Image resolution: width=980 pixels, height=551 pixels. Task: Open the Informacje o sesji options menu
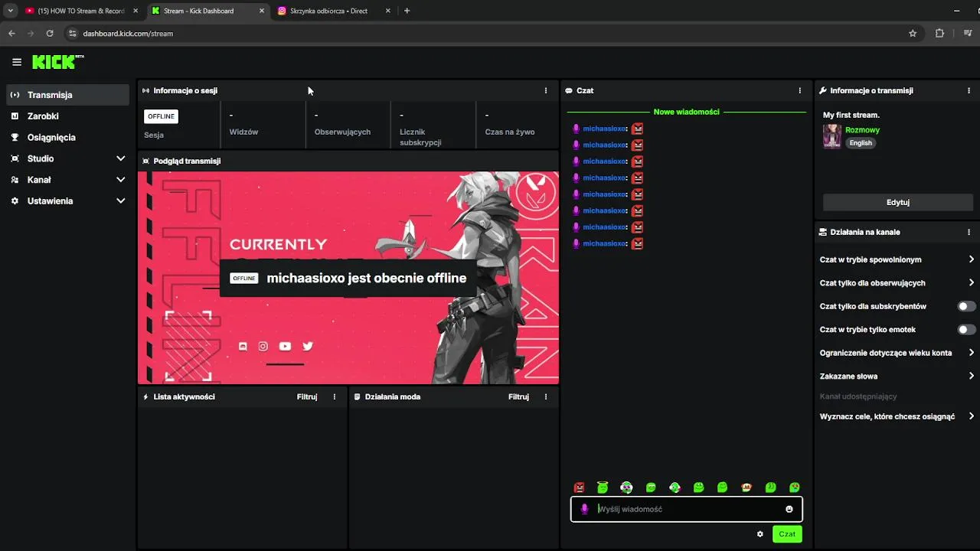[546, 90]
